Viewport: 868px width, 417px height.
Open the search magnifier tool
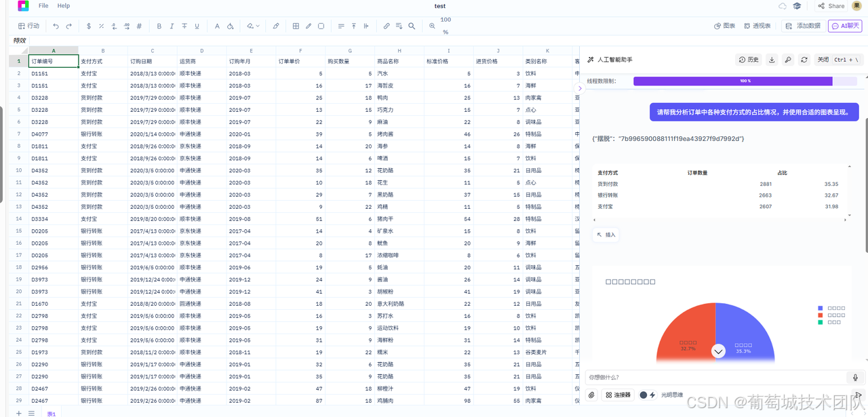(412, 26)
